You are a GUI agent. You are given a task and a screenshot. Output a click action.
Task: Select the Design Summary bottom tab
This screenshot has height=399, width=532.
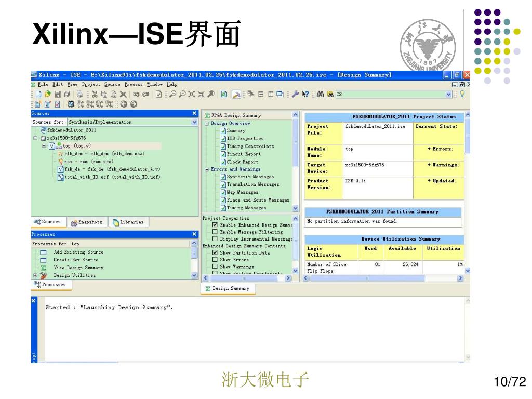click(x=228, y=289)
